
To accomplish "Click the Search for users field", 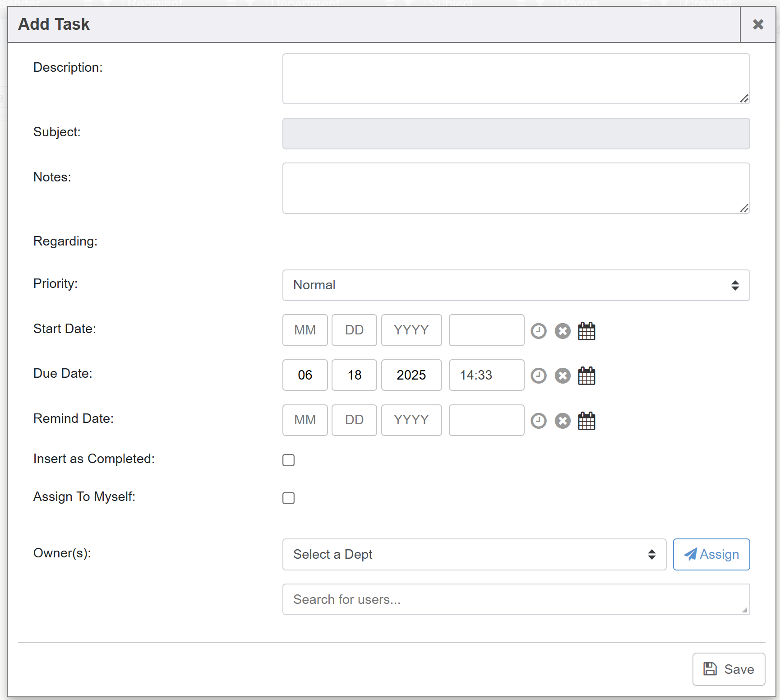I will [x=516, y=599].
